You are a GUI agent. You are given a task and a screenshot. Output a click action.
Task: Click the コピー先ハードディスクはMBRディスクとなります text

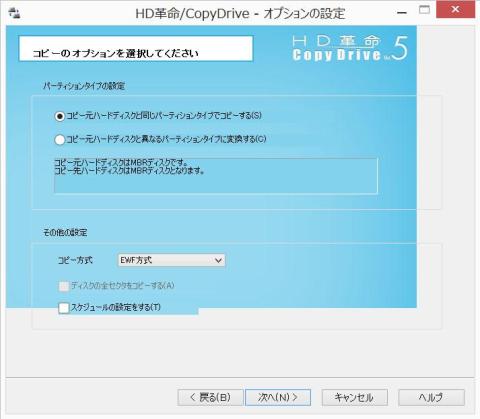pyautogui.click(x=129, y=171)
